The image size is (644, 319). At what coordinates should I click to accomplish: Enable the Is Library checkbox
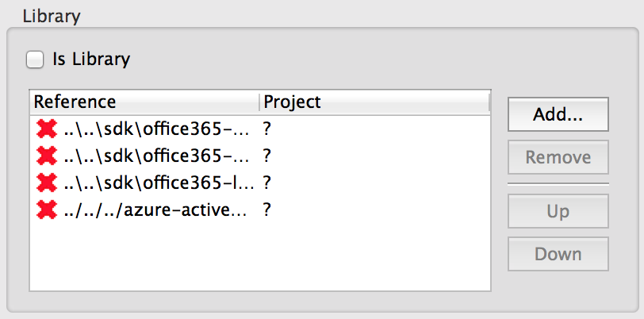click(x=35, y=60)
